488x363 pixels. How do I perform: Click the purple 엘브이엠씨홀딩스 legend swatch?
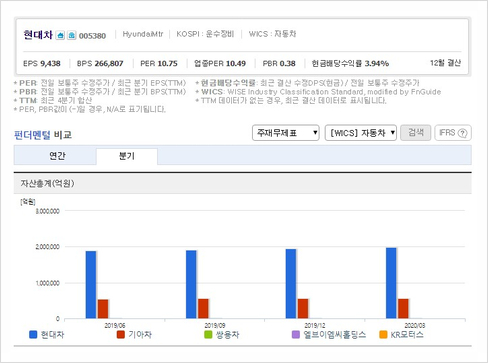point(296,334)
